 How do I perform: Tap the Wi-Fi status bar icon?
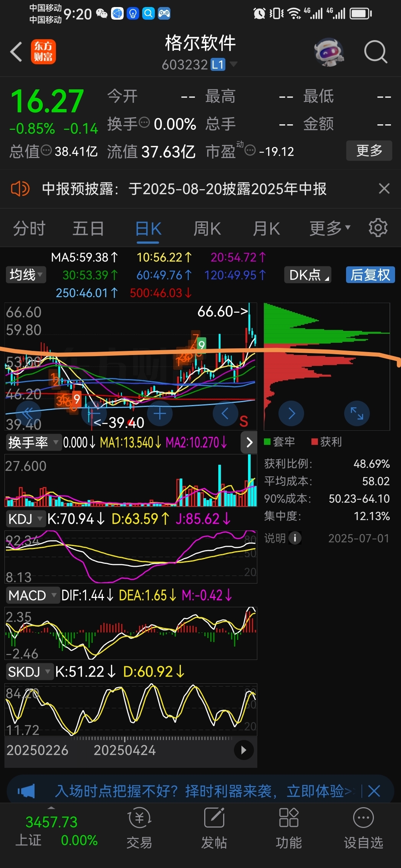(x=294, y=14)
